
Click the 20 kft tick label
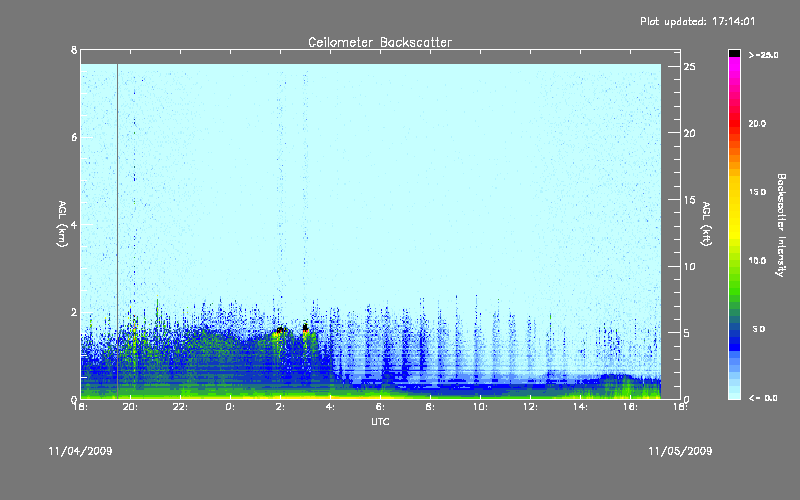pyautogui.click(x=690, y=133)
